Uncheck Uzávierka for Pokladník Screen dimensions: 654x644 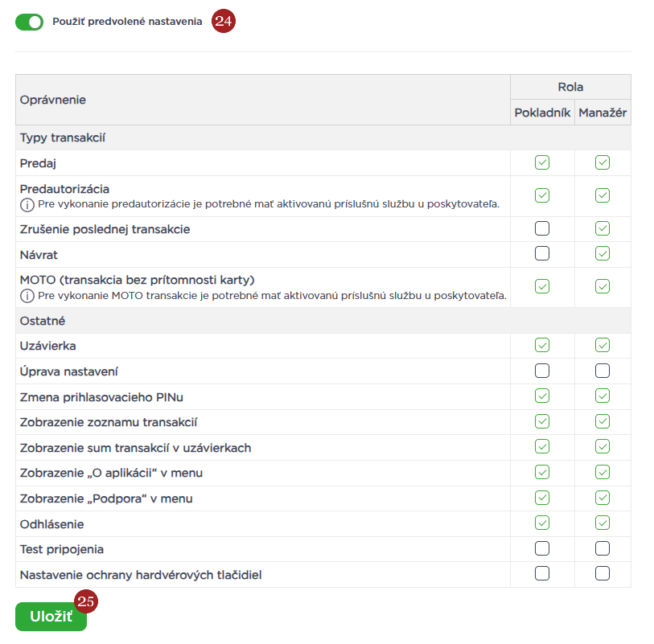(542, 345)
